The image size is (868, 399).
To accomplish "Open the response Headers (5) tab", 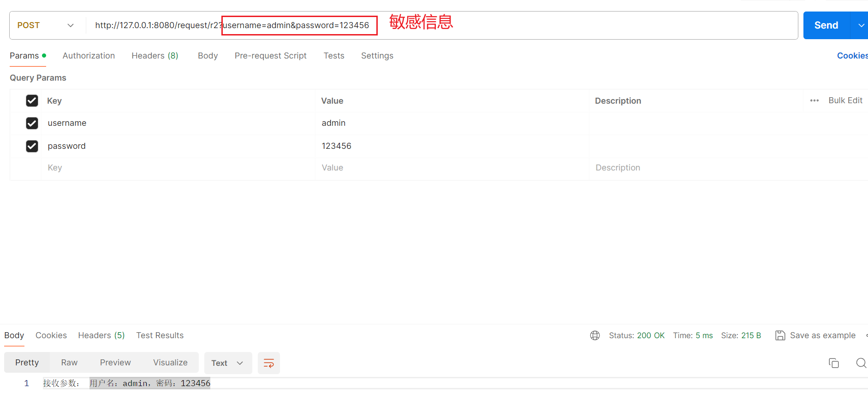I will point(101,335).
